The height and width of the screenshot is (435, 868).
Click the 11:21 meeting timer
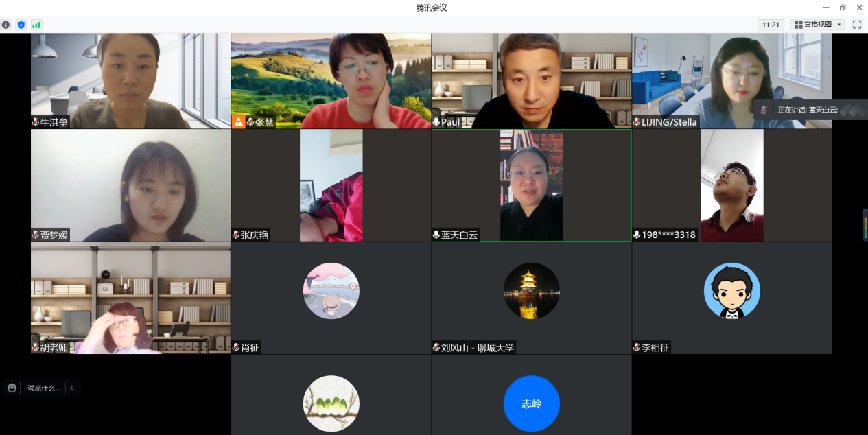coord(771,25)
